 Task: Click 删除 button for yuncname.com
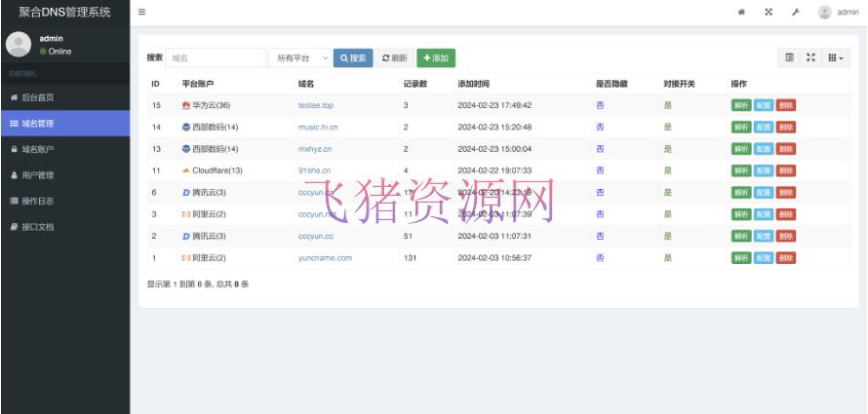[x=785, y=257]
